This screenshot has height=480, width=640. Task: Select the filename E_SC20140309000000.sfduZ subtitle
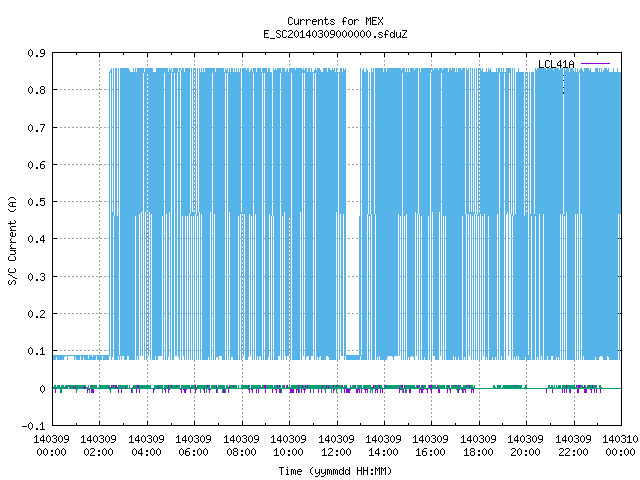(x=335, y=34)
